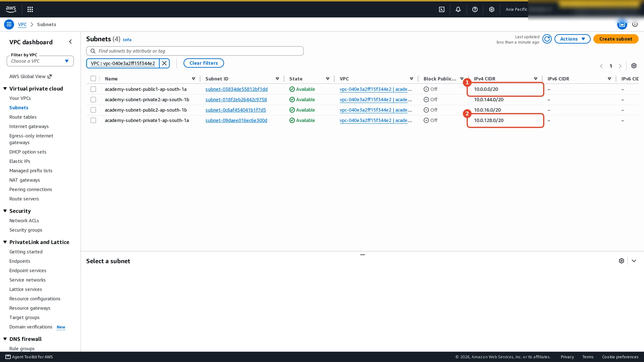The height and width of the screenshot is (362, 644).
Task: Open details panel preferences gear
Action: (x=622, y=261)
